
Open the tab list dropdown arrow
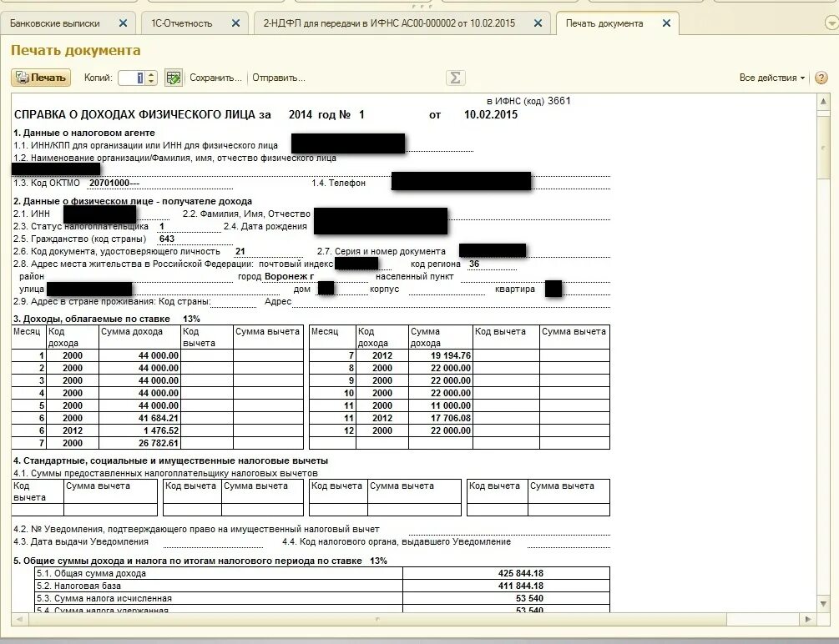(831, 23)
